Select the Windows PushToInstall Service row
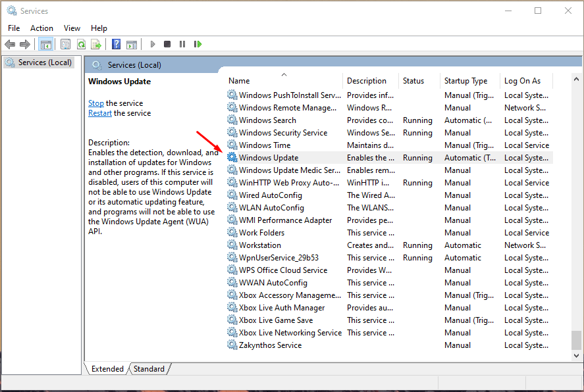The width and height of the screenshot is (584, 392). click(x=389, y=95)
